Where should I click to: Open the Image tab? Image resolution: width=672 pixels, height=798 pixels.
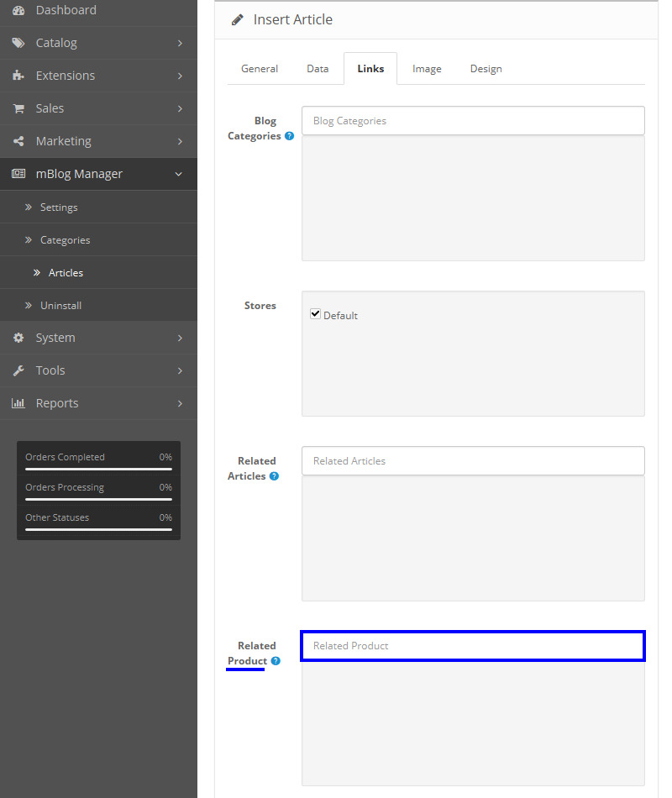427,69
